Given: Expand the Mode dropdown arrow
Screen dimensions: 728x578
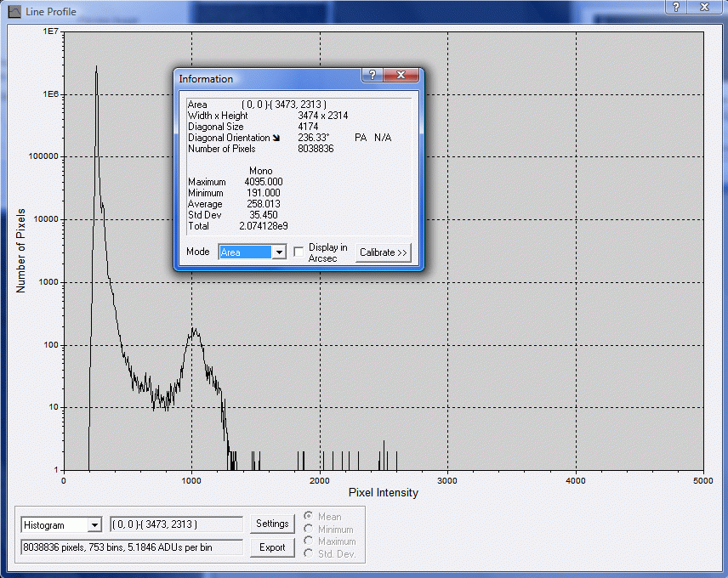Looking at the screenshot, I should click(x=278, y=252).
